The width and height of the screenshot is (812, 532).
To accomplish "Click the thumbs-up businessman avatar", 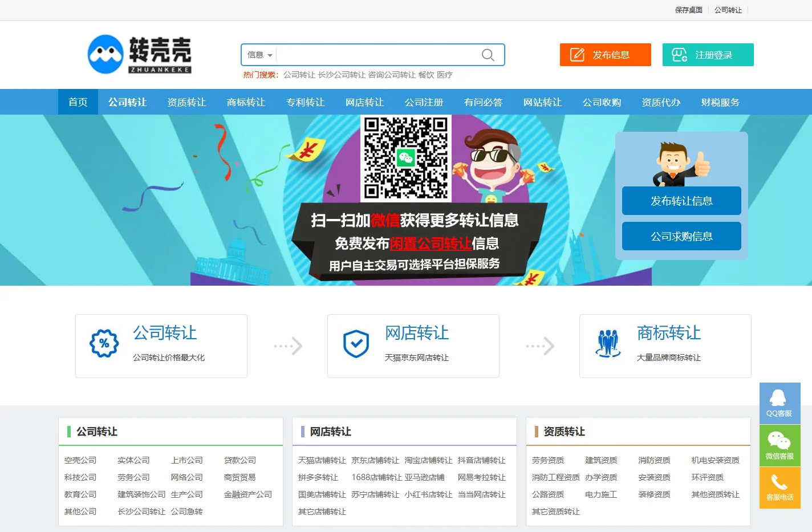I will (681, 164).
